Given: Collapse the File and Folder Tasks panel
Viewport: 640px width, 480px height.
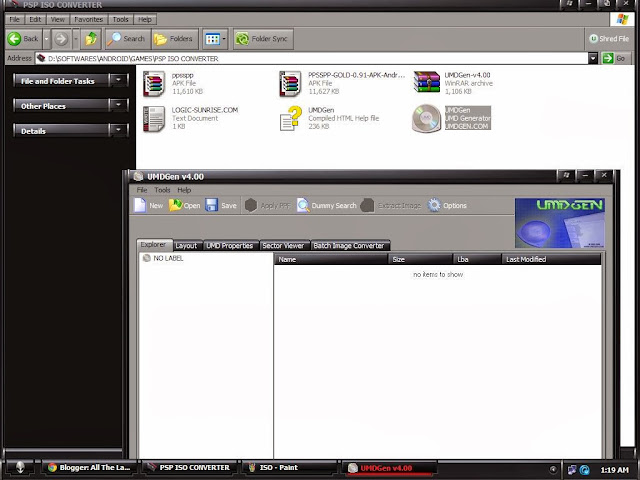Looking at the screenshot, I should click(118, 80).
